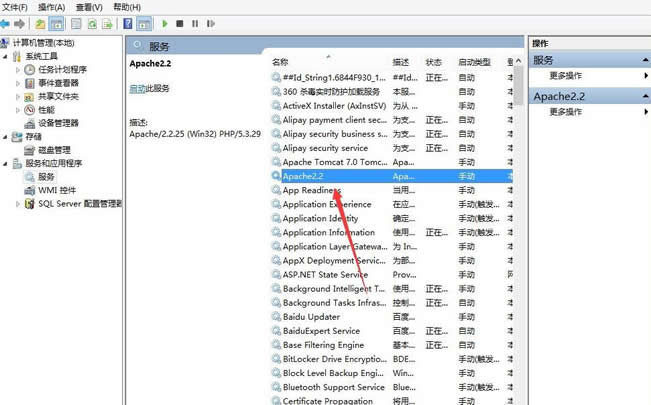The width and height of the screenshot is (651, 405).
Task: Click the services list vertical scrollbar thumb
Action: point(518,85)
